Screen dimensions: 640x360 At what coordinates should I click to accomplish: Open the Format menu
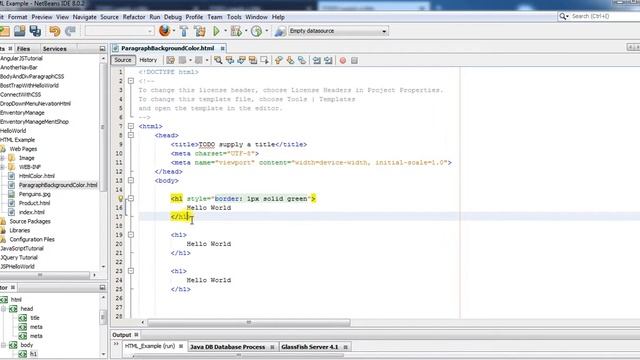pyautogui.click(x=18, y=17)
